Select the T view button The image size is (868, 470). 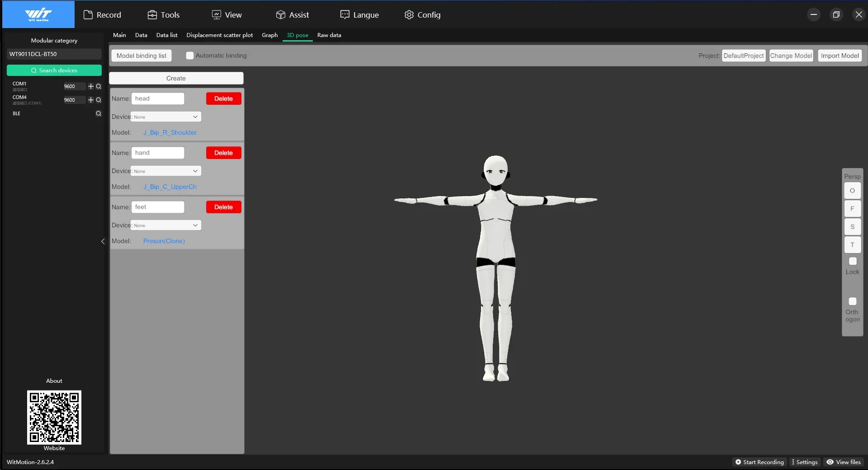pos(852,245)
